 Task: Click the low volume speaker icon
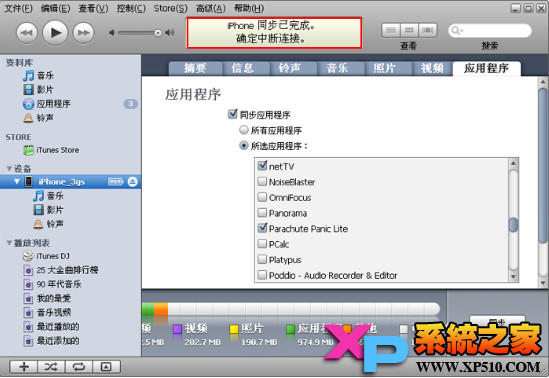tap(112, 33)
